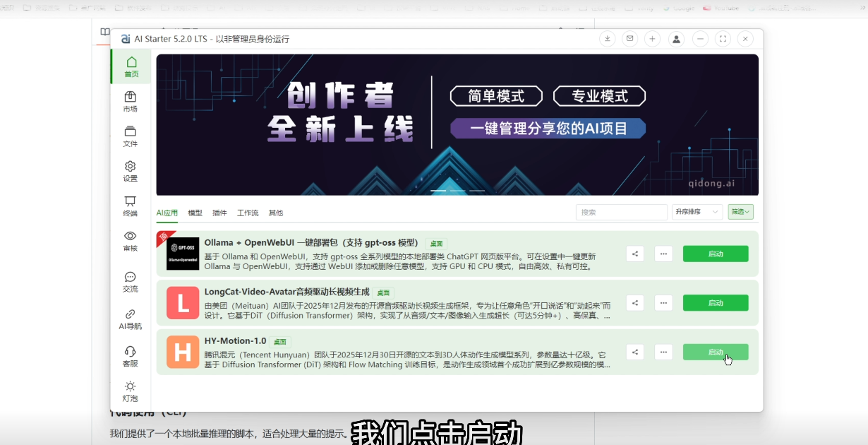Click the 一键管理分享您的AI项目 banner label
The image size is (868, 445).
(548, 128)
